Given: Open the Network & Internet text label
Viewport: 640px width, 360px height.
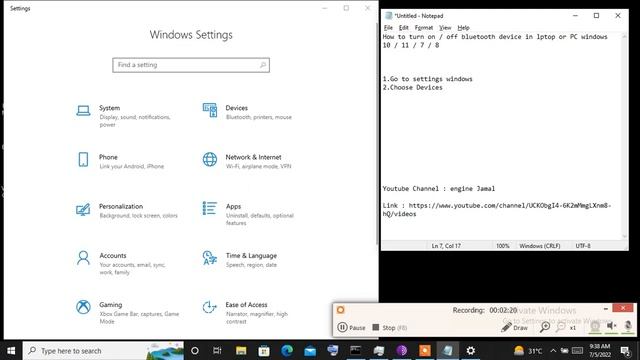Looking at the screenshot, I should [253, 157].
